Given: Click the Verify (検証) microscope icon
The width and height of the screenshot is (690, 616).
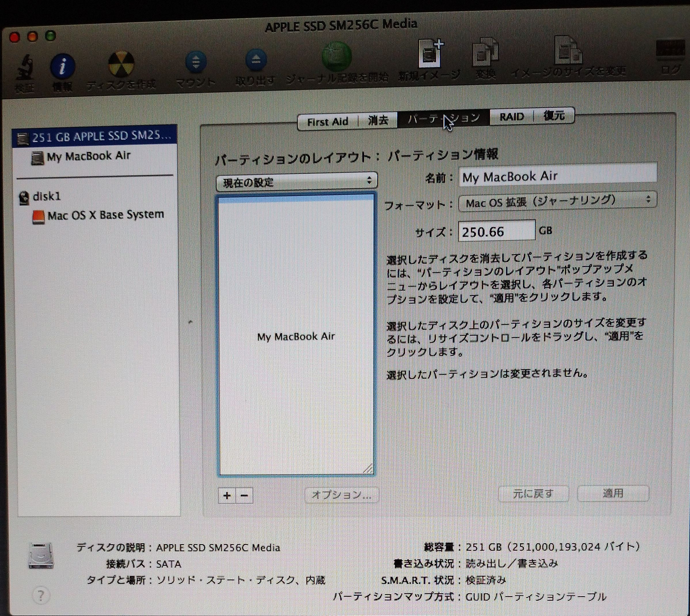Looking at the screenshot, I should click(x=25, y=68).
